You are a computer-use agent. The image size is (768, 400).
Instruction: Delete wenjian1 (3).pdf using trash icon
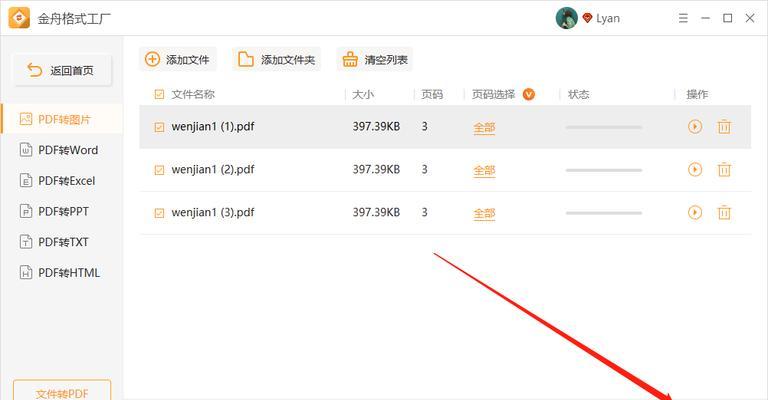pos(724,212)
